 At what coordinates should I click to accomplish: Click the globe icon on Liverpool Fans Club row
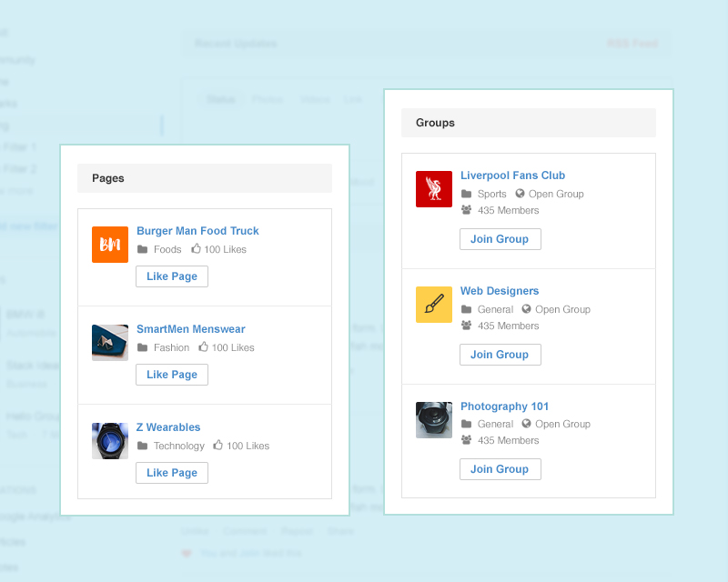click(520, 193)
